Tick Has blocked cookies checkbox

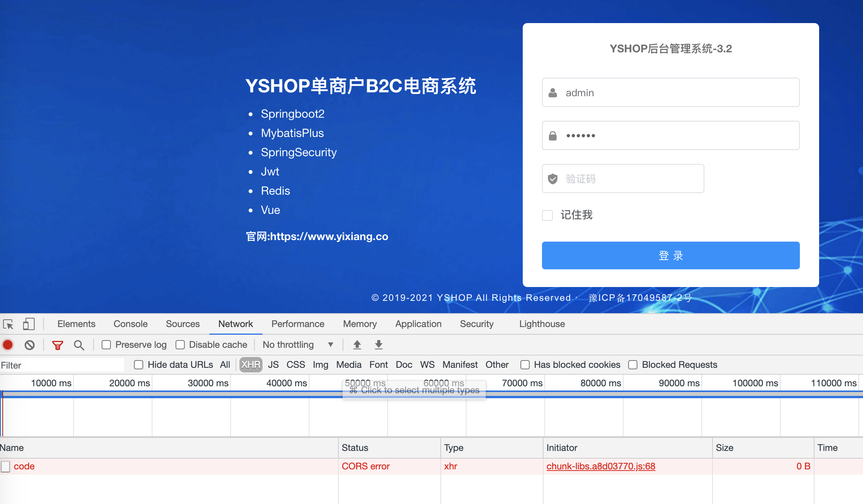[x=525, y=365]
